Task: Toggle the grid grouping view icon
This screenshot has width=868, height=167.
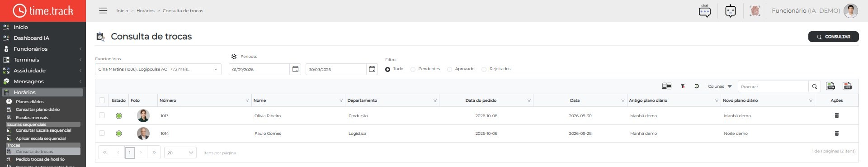Action: click(x=666, y=86)
